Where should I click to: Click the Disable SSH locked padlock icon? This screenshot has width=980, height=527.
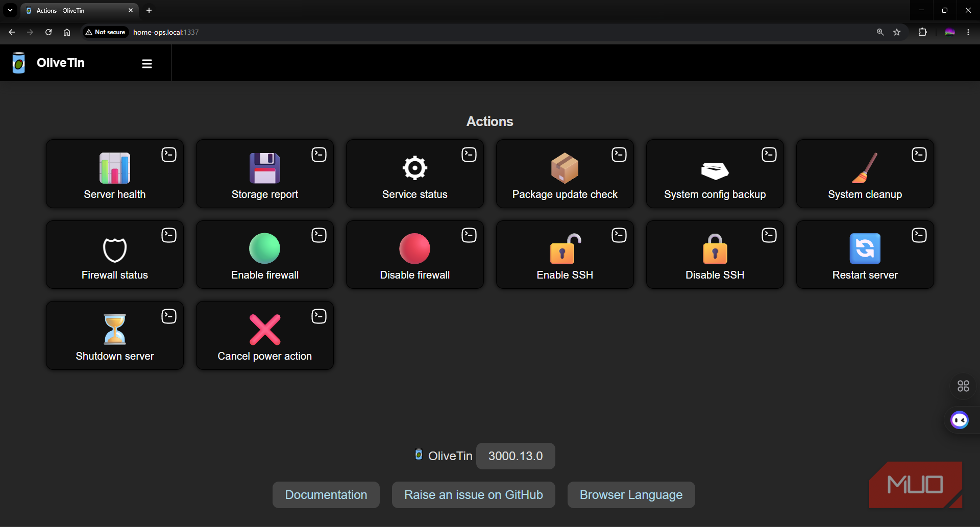click(715, 248)
